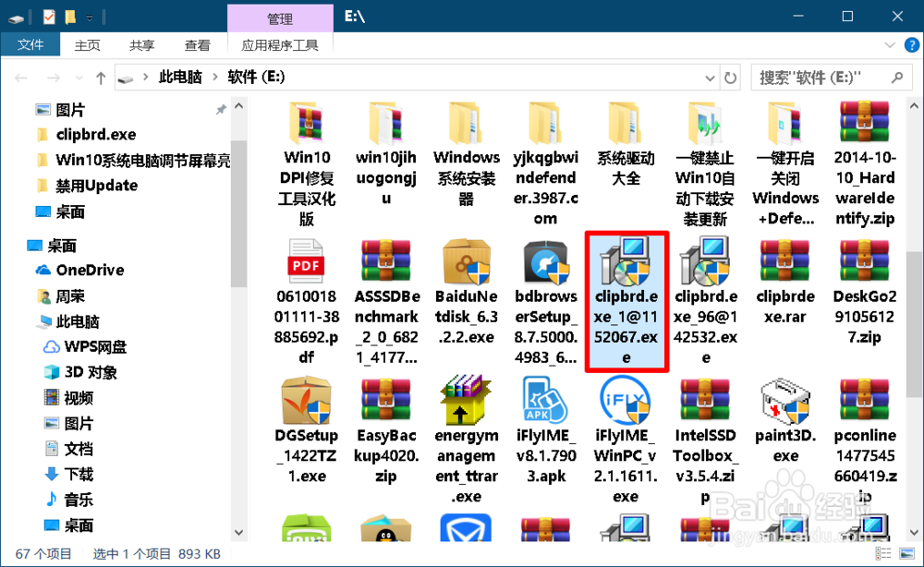The image size is (924, 567).
Task: Expand the ribbon with the chevron
Action: (x=890, y=44)
